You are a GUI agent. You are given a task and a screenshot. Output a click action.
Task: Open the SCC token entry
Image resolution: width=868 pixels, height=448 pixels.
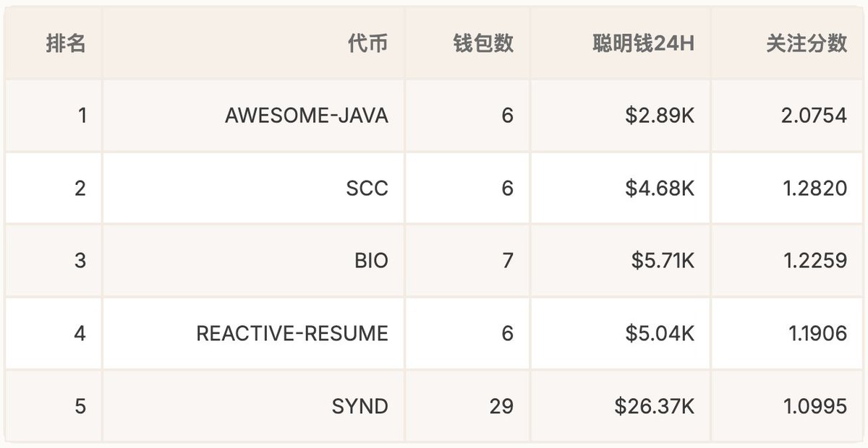point(367,189)
